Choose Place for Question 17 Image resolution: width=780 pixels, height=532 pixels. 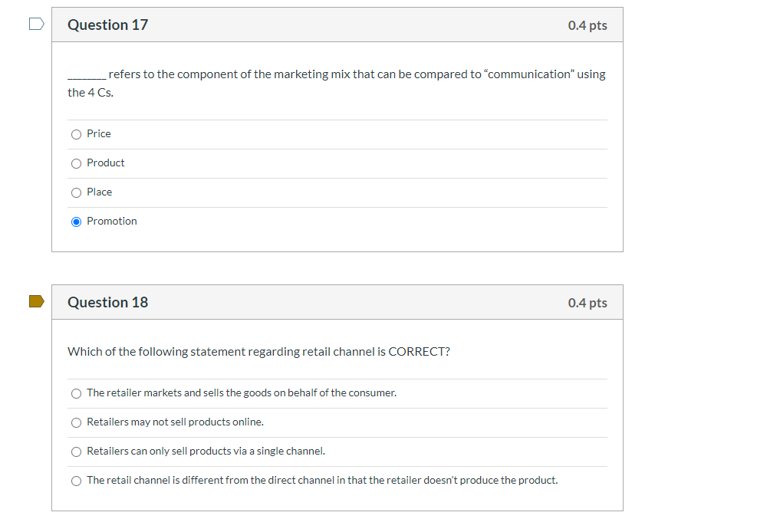click(76, 192)
